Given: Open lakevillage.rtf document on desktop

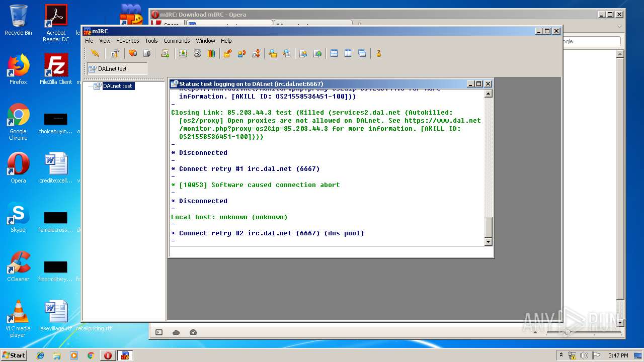Looking at the screenshot, I should click(x=56, y=316).
